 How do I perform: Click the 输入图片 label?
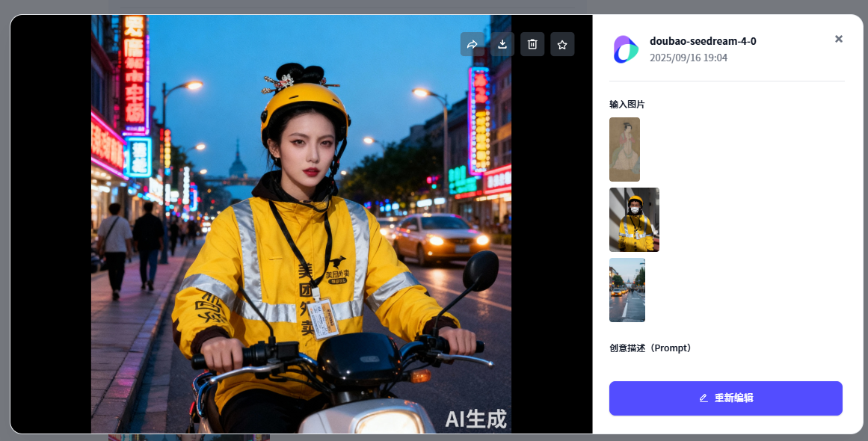[x=627, y=104]
